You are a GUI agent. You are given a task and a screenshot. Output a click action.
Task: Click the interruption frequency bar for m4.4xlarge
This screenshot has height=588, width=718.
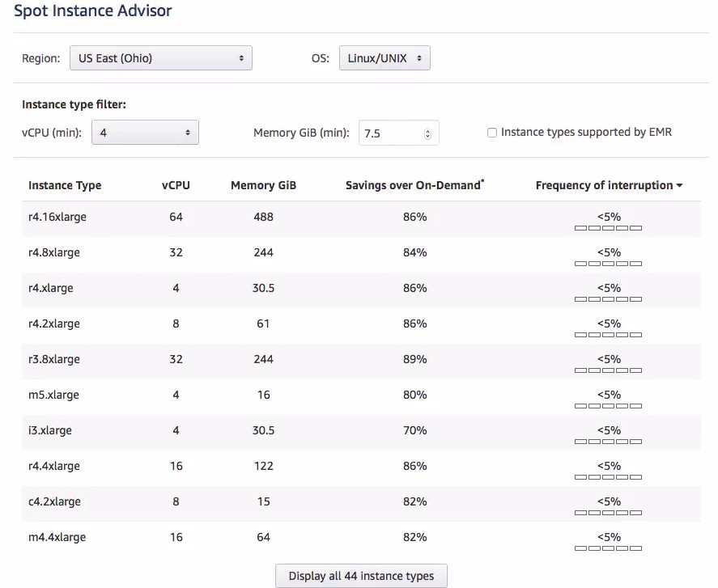(x=608, y=549)
